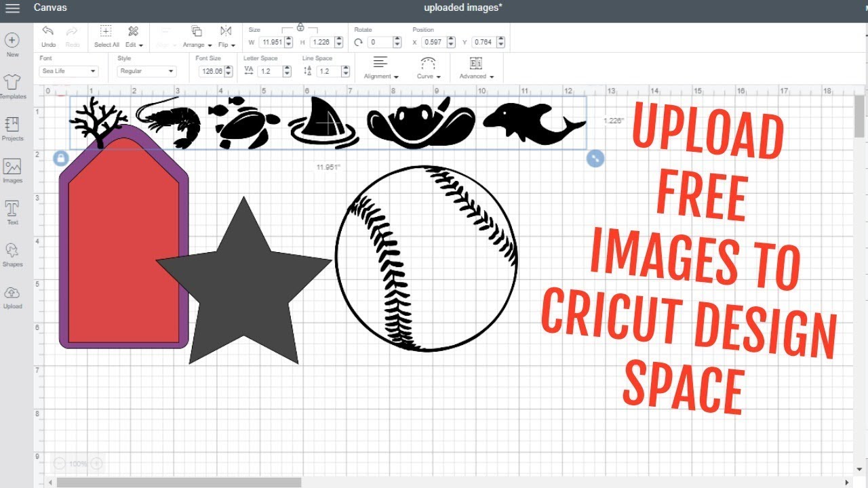Screen dimensions: 868x488
Task: Click the letter space VA icon
Action: pos(249,70)
